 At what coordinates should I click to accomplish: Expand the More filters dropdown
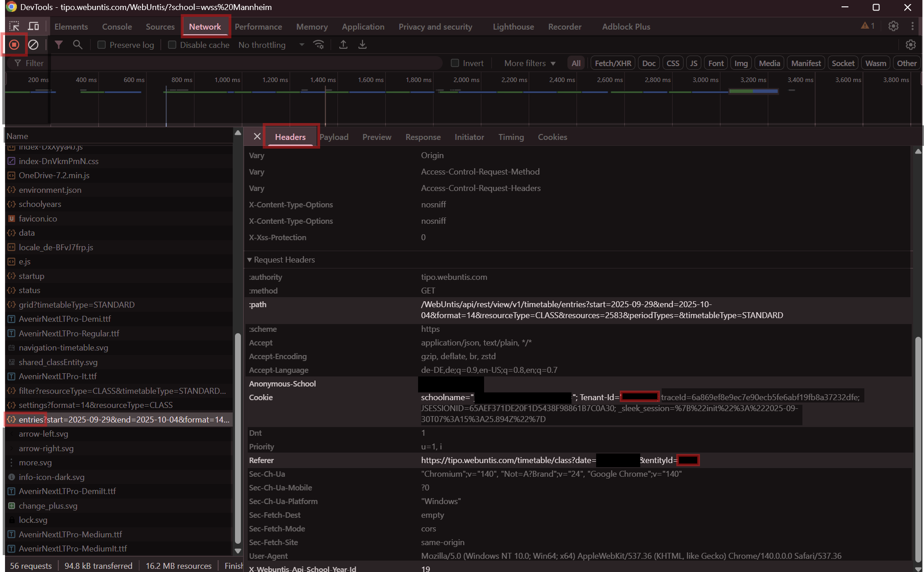point(529,63)
